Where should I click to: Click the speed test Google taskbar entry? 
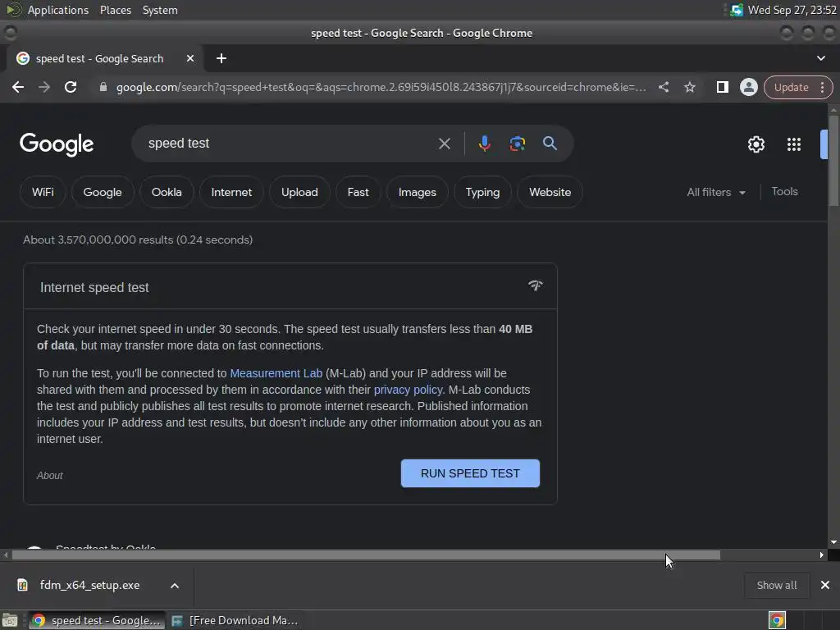point(97,620)
